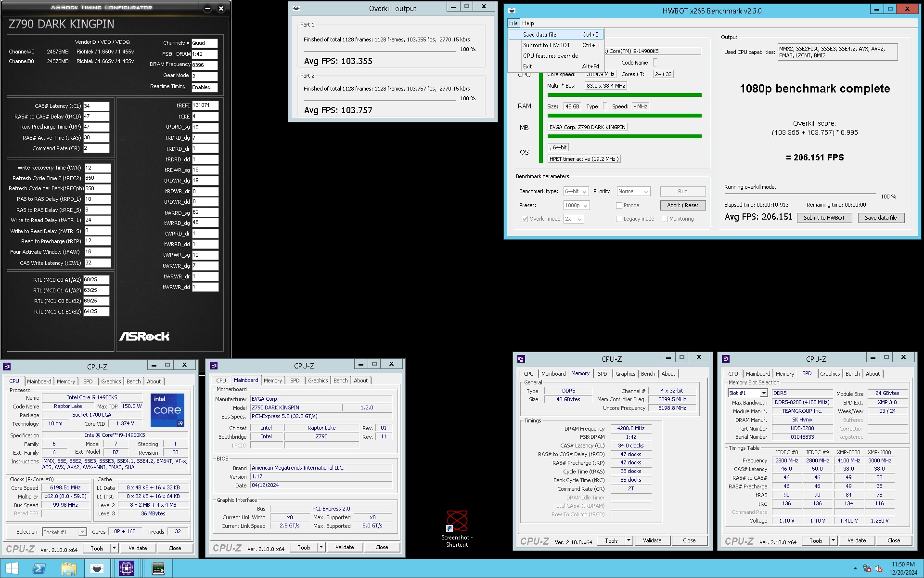The height and width of the screenshot is (578, 924).
Task: Open File Explorer taskbar icon
Action: tap(68, 568)
